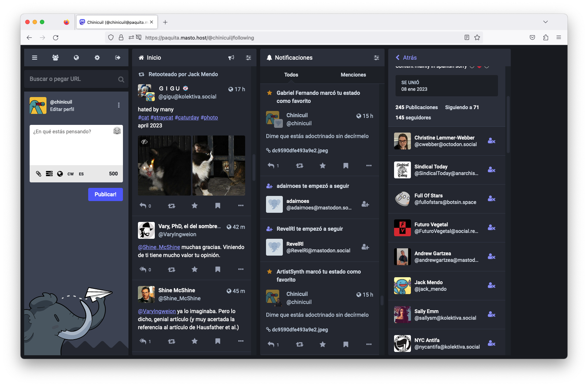Focus the Buscar o pegar URL field
Screen dimensions: 588x386
[76, 79]
